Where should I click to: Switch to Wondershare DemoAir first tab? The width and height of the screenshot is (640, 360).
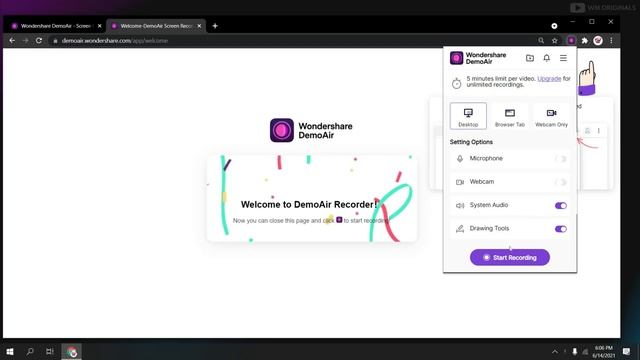click(55, 26)
